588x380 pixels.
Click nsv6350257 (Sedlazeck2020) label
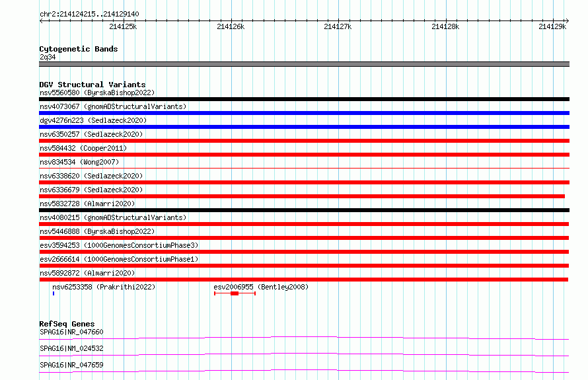(x=91, y=134)
